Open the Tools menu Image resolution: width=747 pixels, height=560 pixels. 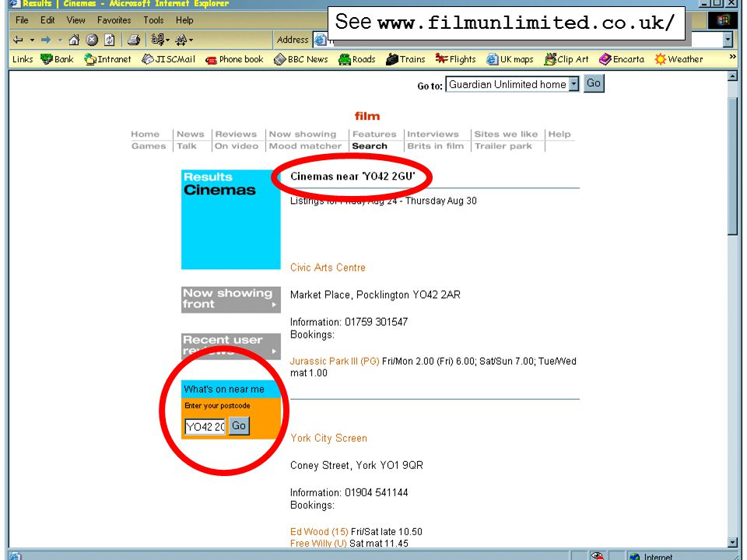[153, 20]
